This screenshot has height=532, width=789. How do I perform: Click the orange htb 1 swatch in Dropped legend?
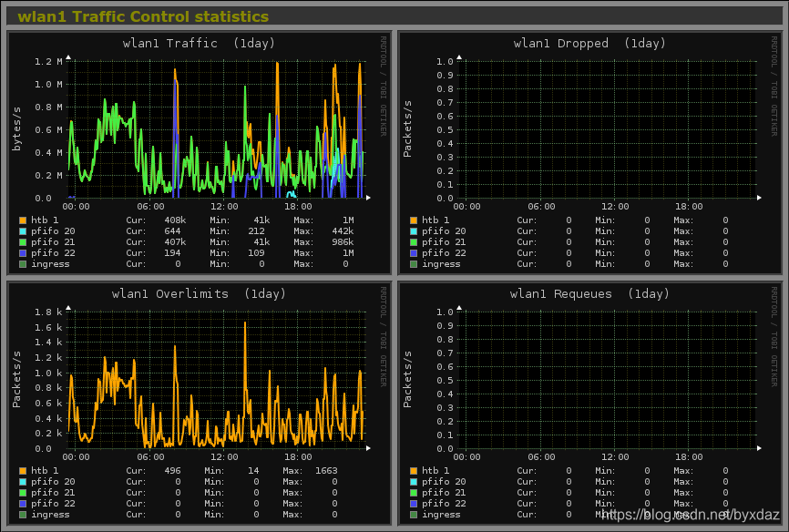click(414, 220)
